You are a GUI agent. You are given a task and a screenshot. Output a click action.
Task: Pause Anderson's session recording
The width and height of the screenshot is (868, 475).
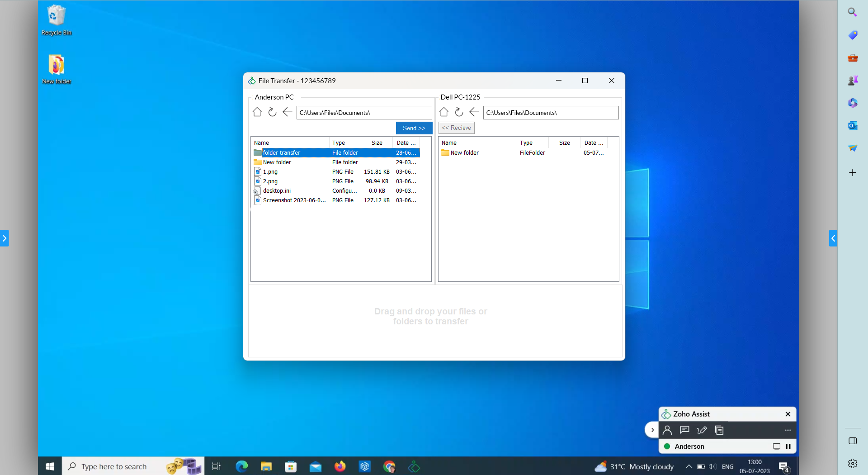click(788, 446)
